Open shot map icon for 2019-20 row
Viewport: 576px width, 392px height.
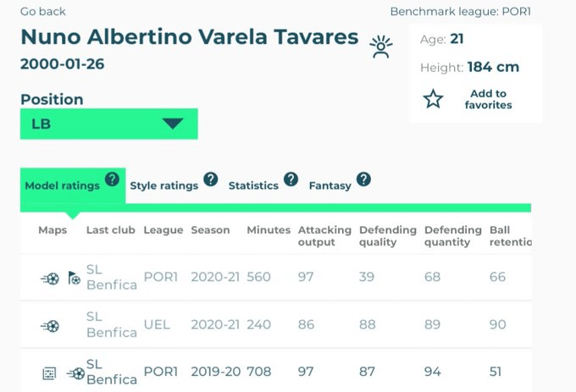(x=75, y=373)
